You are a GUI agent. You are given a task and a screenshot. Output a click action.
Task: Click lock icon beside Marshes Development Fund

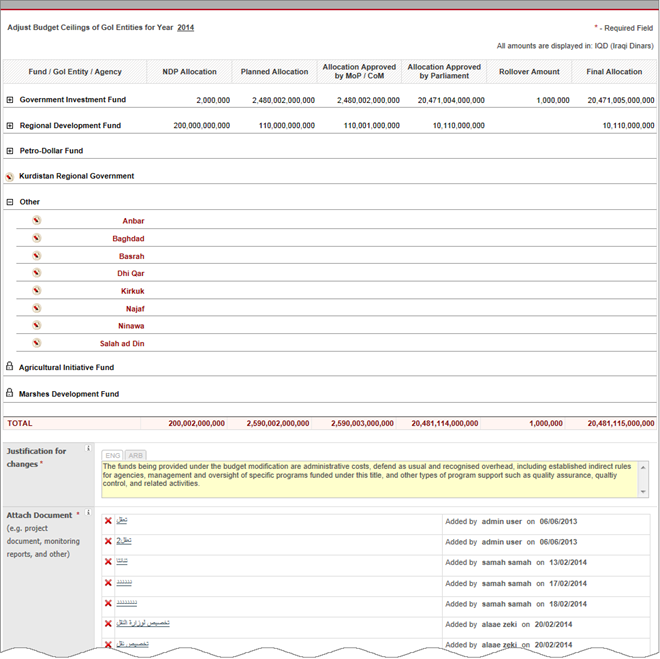click(10, 393)
